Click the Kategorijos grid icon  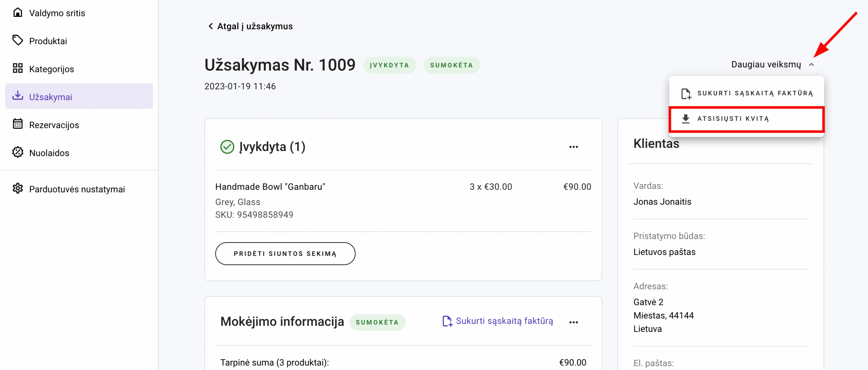18,68
